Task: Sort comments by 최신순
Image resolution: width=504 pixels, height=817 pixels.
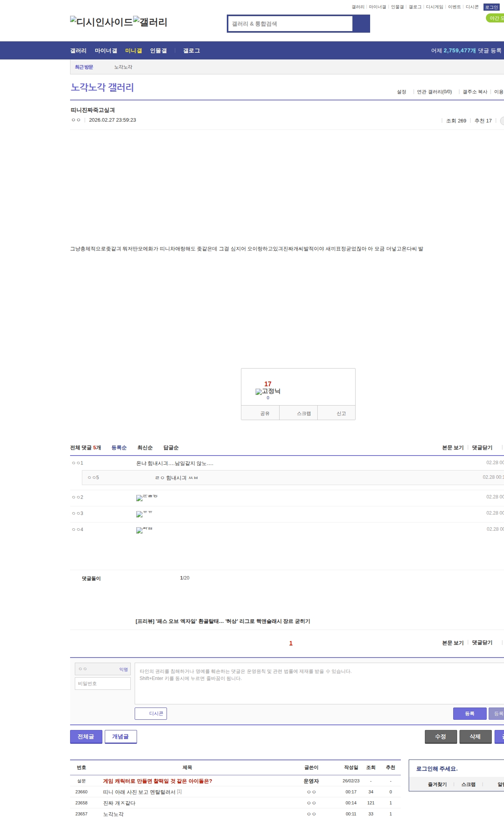Action: click(145, 448)
